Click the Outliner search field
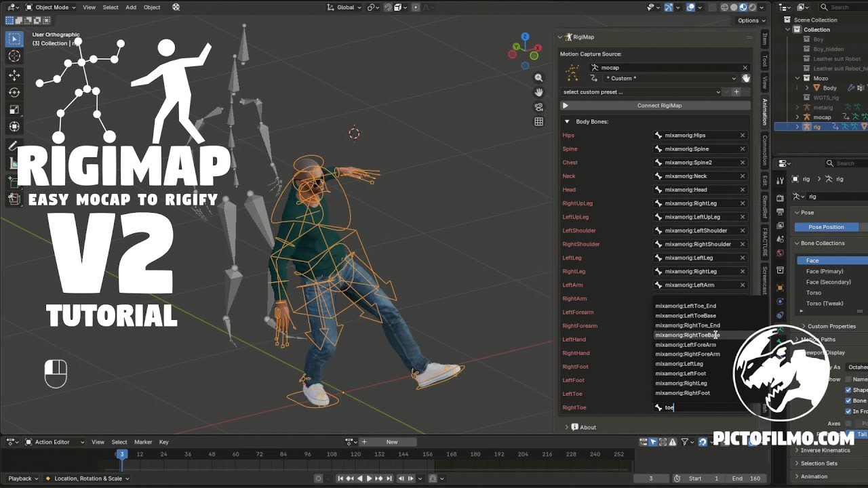The width and height of the screenshot is (868, 488). tap(842, 7)
